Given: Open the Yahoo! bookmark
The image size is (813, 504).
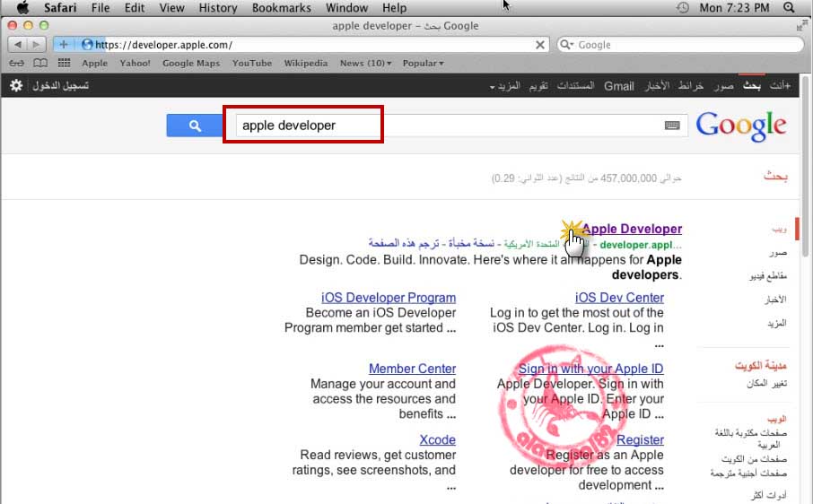Looking at the screenshot, I should pyautogui.click(x=135, y=63).
